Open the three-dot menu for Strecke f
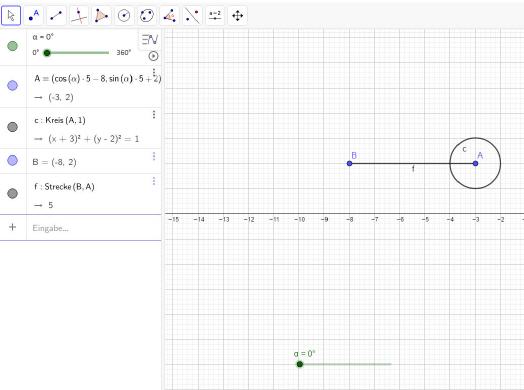 pos(154,181)
